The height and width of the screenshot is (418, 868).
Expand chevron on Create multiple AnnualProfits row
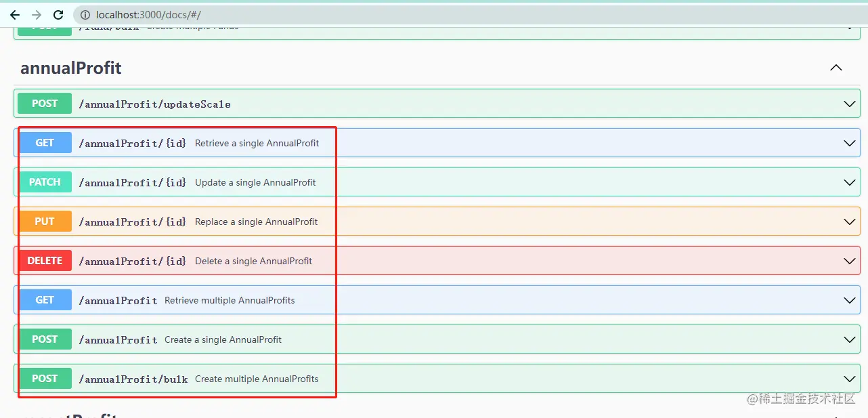pos(850,379)
